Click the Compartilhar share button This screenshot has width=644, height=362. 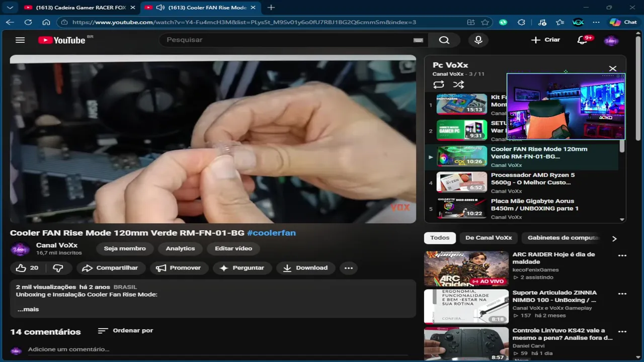110,268
